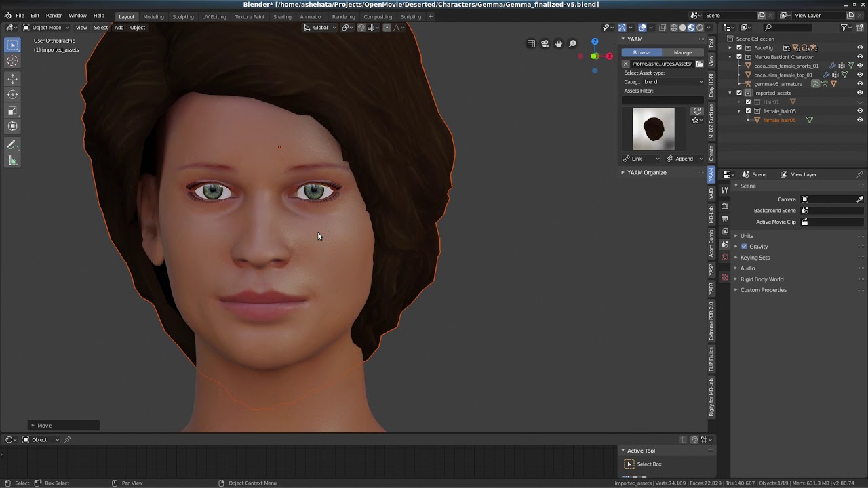The height and width of the screenshot is (488, 868).
Task: Uncheck the Hair01 collection checkbox
Action: coord(748,102)
